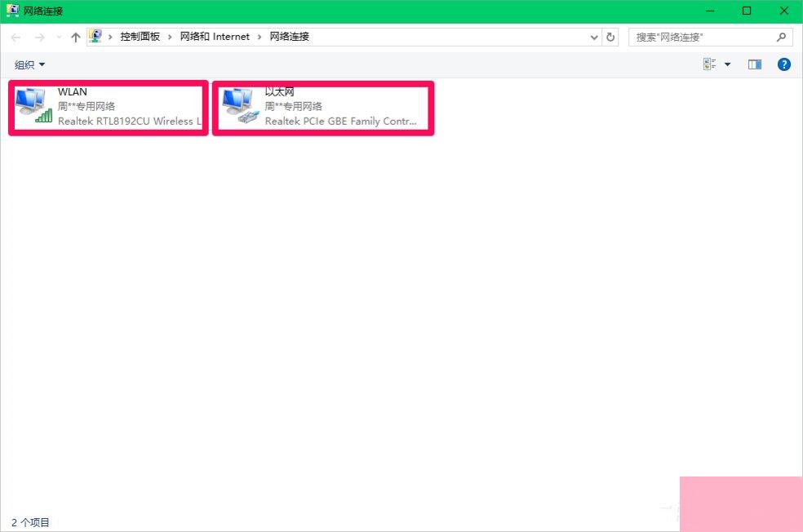Click the 网络连接 breadcrumb segment
The image size is (803, 532).
[290, 37]
